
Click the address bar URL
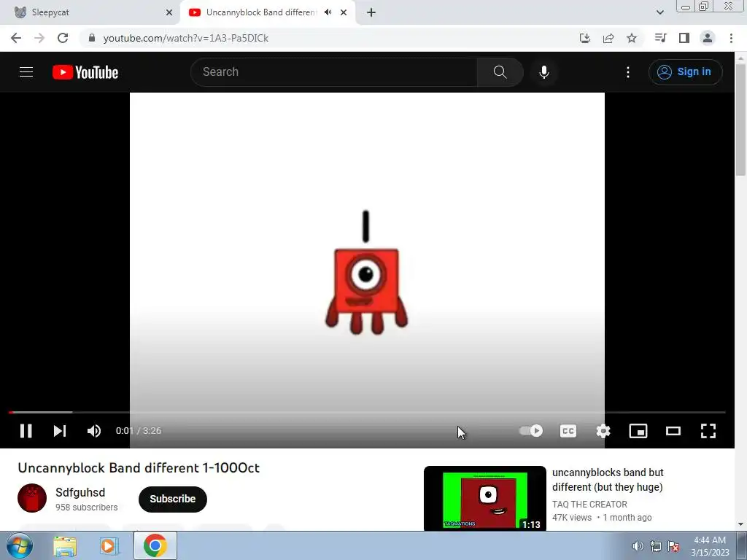click(x=186, y=38)
